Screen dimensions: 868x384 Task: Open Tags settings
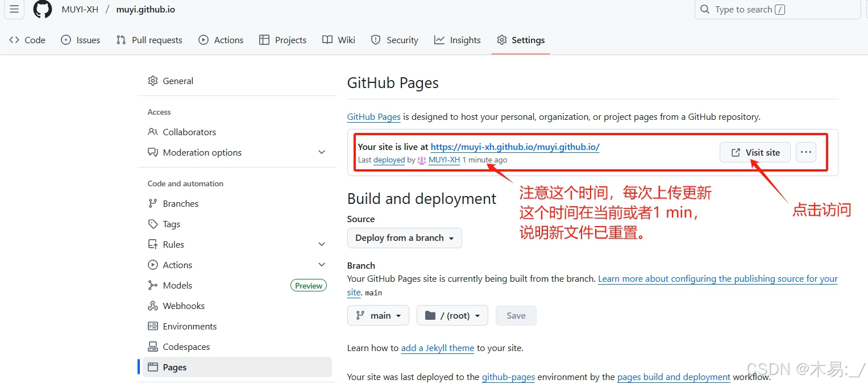[237, 224]
